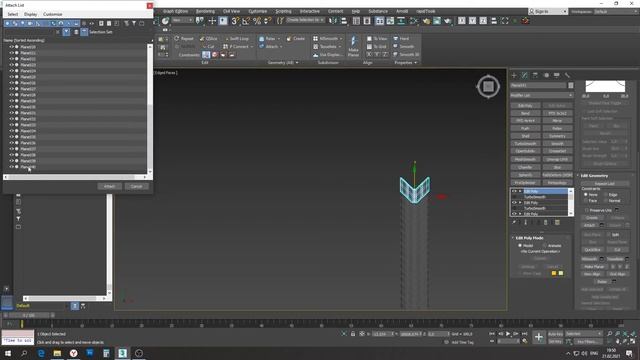This screenshot has height=360, width=640.
Task: Click the Select and Move tool
Action: (212, 21)
